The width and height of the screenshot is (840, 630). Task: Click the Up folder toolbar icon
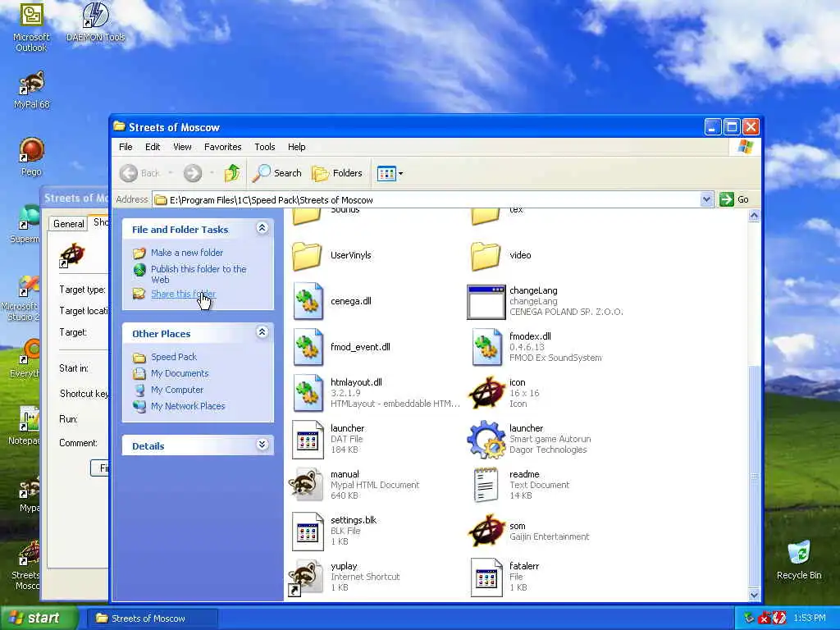point(232,172)
